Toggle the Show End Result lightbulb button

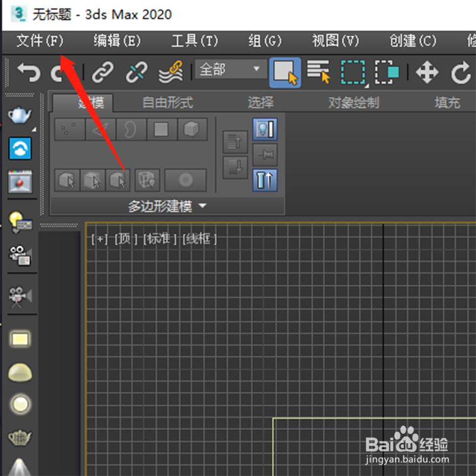[265, 129]
